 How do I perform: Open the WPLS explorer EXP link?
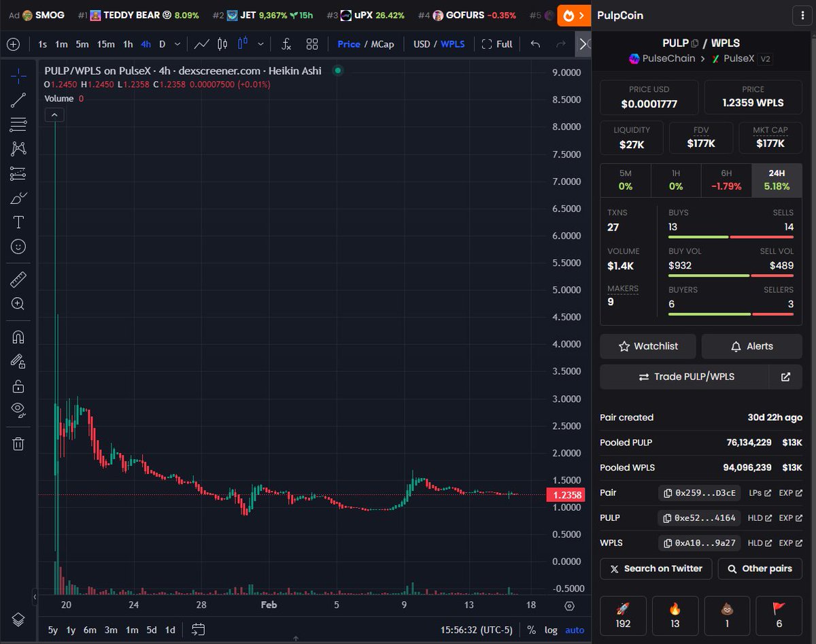[791, 543]
